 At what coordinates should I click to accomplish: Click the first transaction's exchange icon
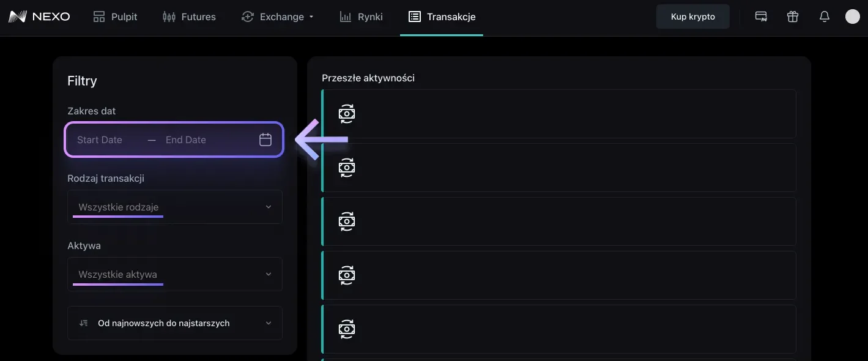(347, 114)
